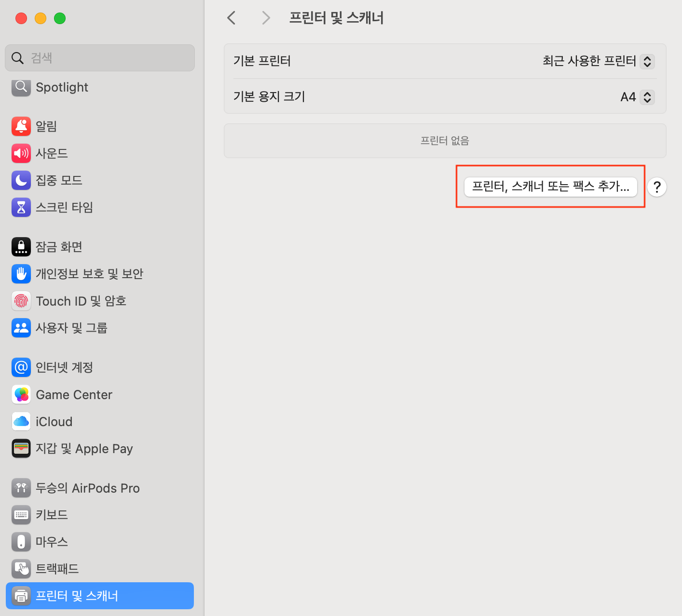Open the 트랙패드 trackpad icon

tap(21, 569)
